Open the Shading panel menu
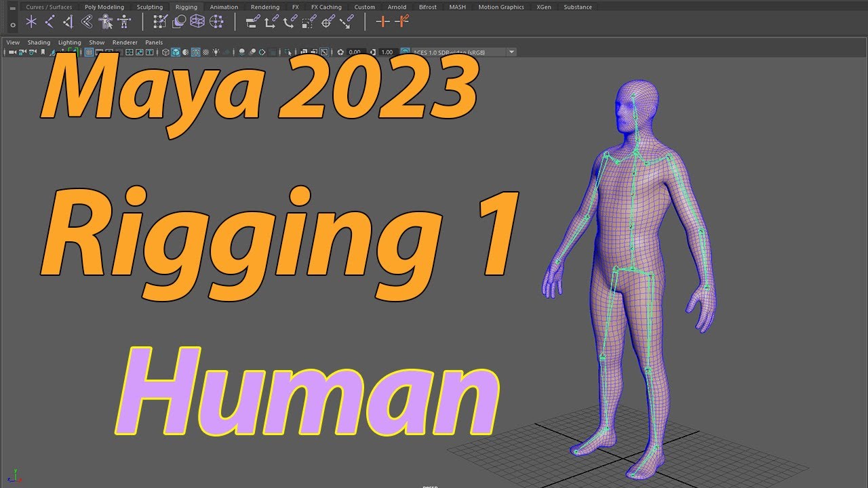The image size is (868, 488). pyautogui.click(x=39, y=42)
